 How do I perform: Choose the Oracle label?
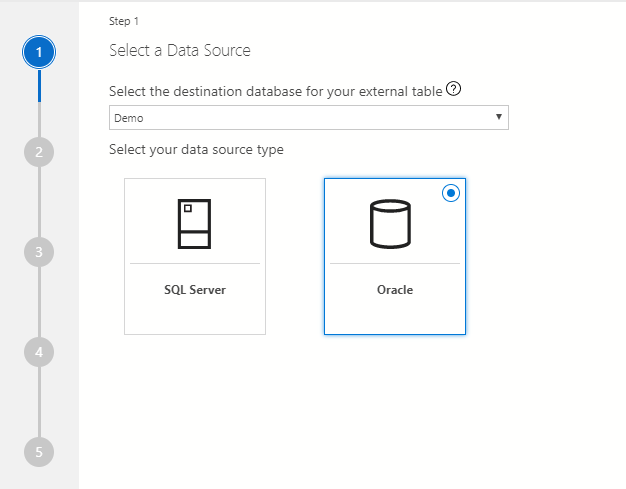395,290
